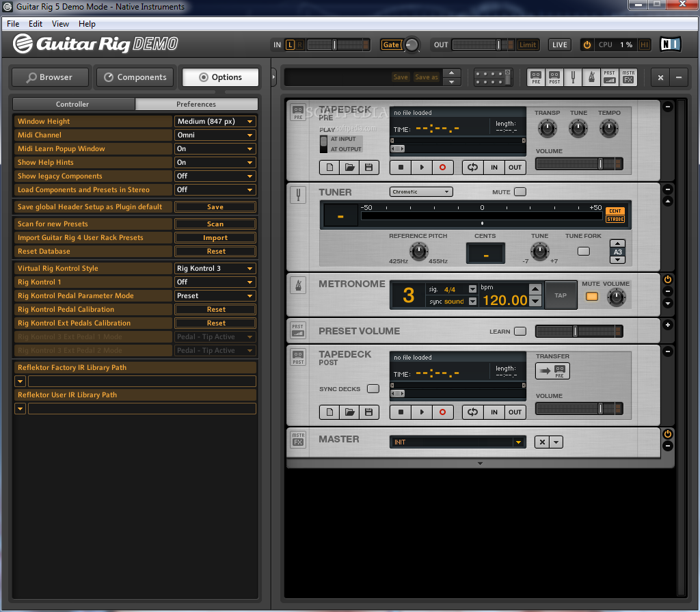
Task: Click Save for global Header Setup
Action: [x=215, y=207]
